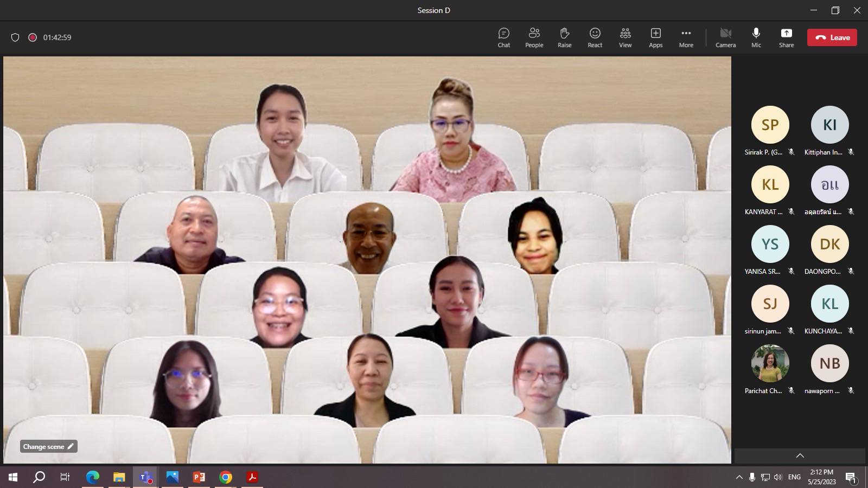Open the React emoji options
This screenshot has width=868, height=488.
(595, 37)
